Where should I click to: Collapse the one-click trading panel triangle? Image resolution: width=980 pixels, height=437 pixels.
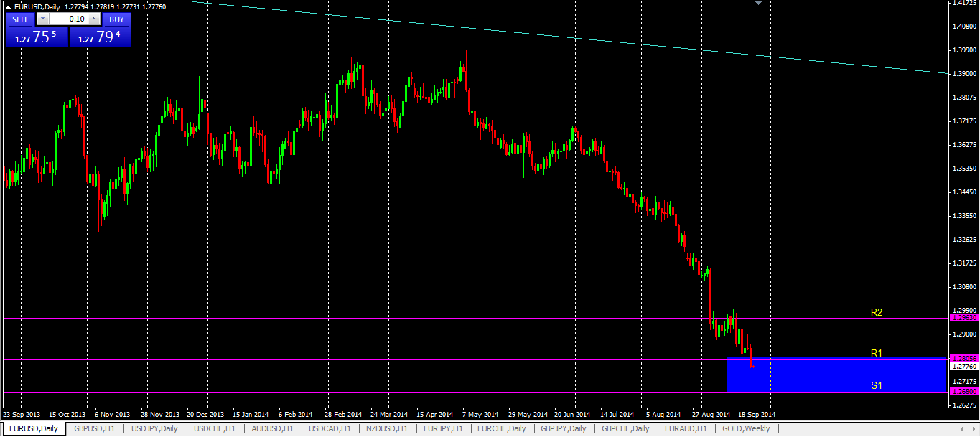9,7
